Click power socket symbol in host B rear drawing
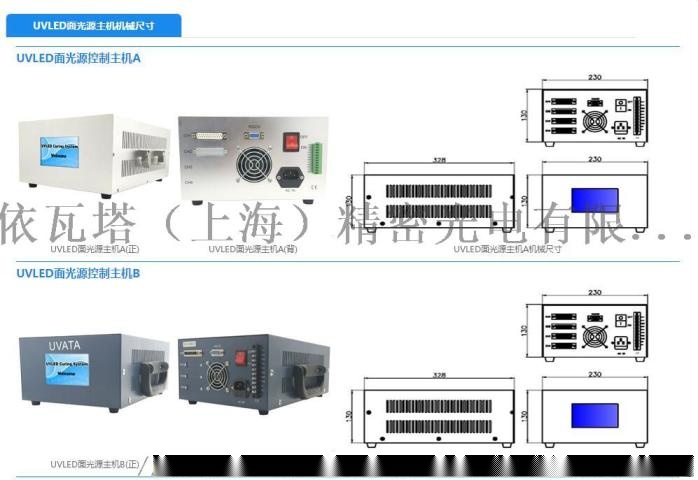Screen dimensions: 698x480 click(621, 343)
